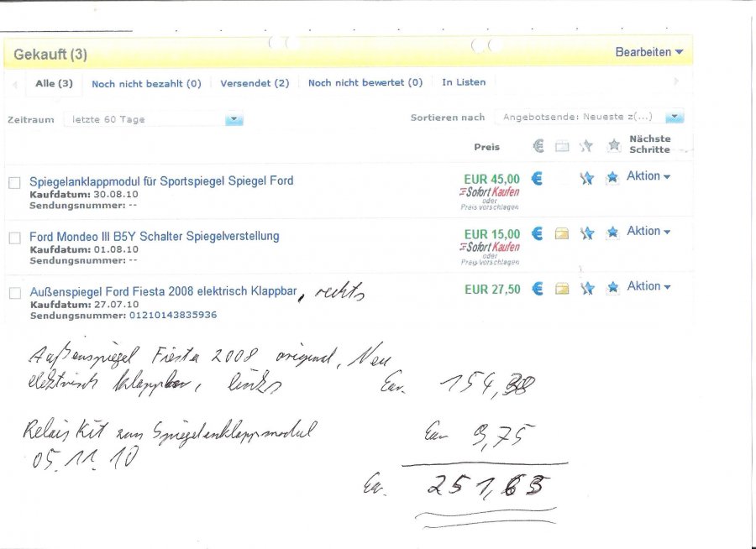
Task: Expand the 'Sortieren nach' Angebotsende dropdown
Action: (x=675, y=118)
